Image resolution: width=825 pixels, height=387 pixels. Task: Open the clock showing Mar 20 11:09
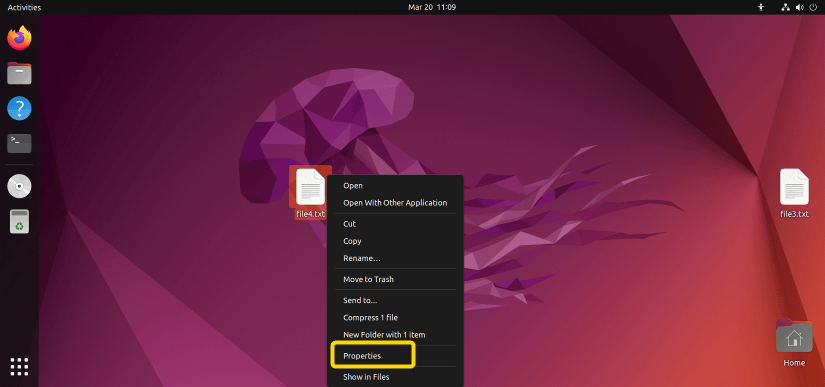pyautogui.click(x=432, y=7)
